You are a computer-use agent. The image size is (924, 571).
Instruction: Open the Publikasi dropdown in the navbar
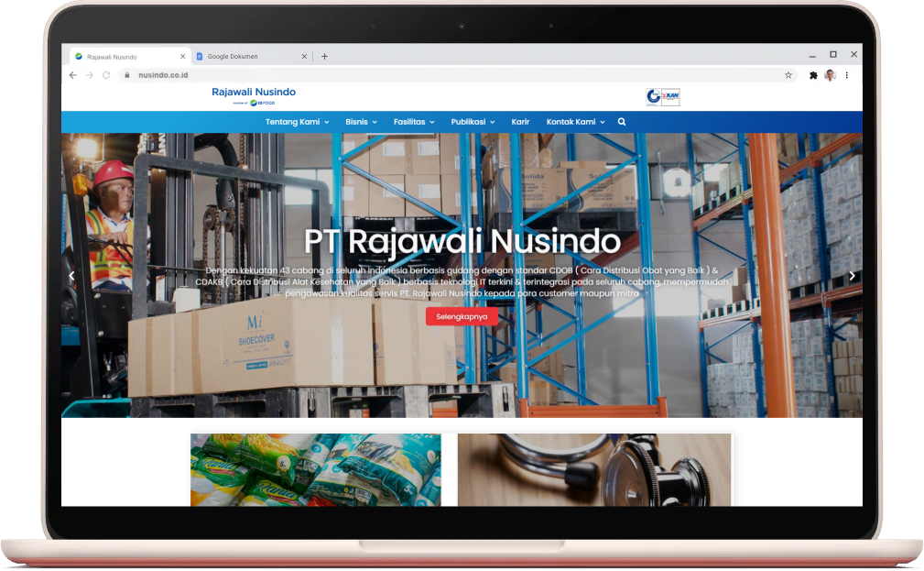473,122
